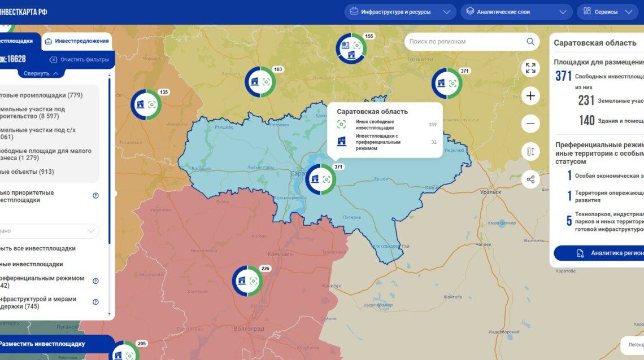
Task: Click Аналитика региона button
Action: (x=599, y=253)
